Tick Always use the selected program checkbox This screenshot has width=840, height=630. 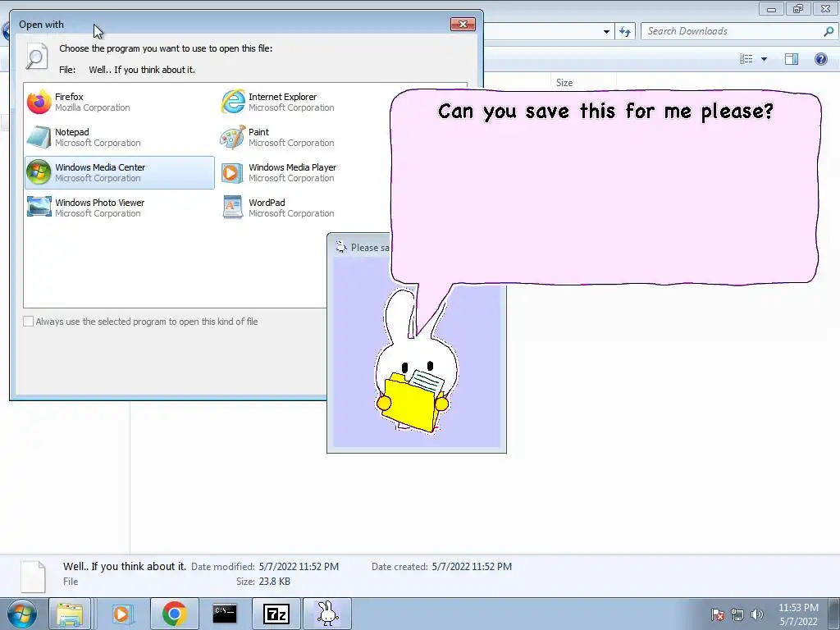pyautogui.click(x=29, y=322)
